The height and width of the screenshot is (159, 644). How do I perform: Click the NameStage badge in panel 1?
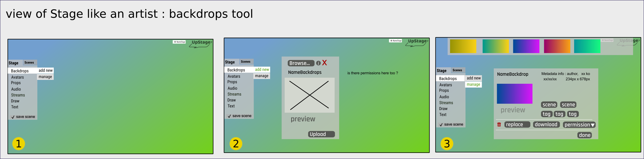(180, 42)
